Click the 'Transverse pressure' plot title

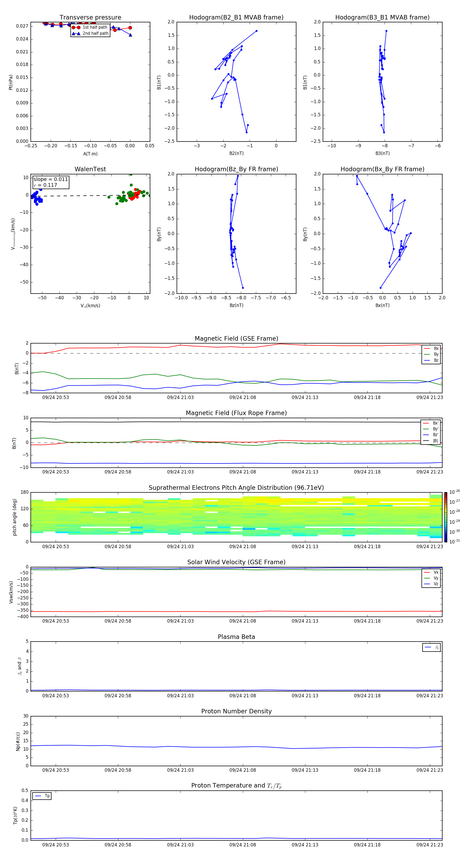point(90,18)
